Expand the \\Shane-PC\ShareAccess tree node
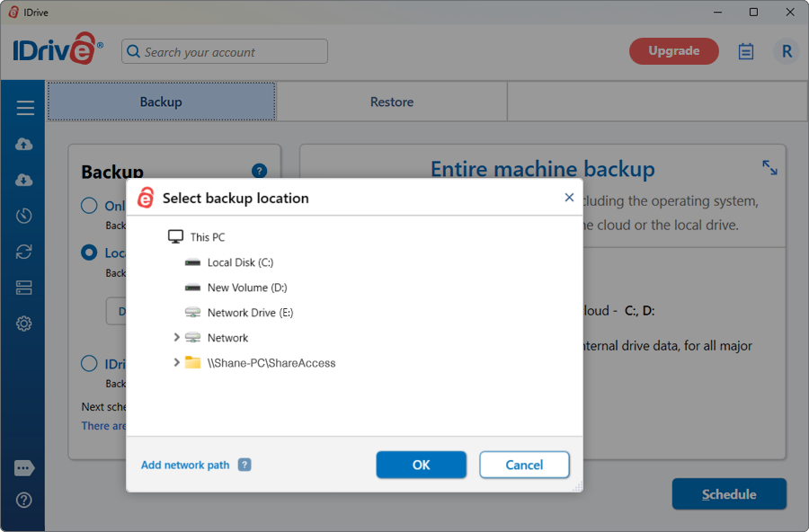This screenshot has height=532, width=809. pos(176,362)
